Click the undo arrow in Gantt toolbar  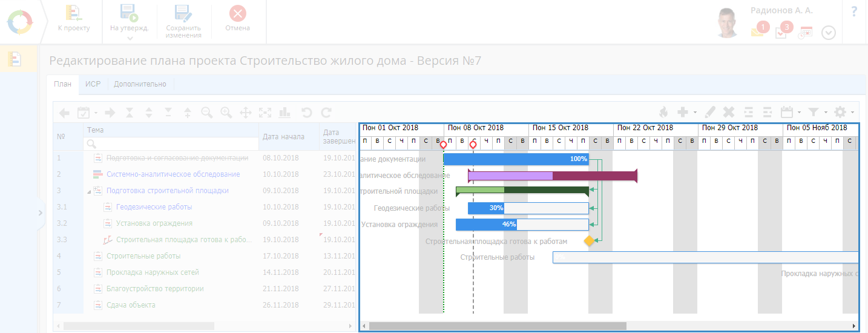coord(306,112)
